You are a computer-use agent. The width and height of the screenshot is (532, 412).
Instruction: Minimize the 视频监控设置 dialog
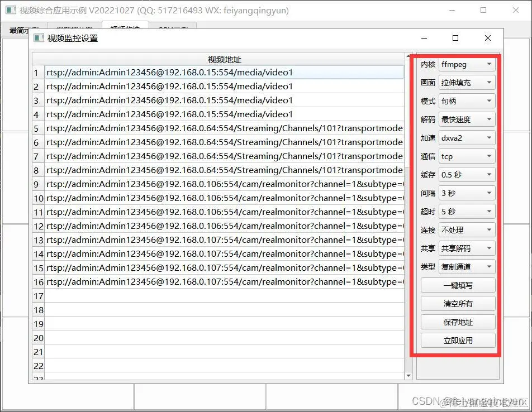coord(424,38)
